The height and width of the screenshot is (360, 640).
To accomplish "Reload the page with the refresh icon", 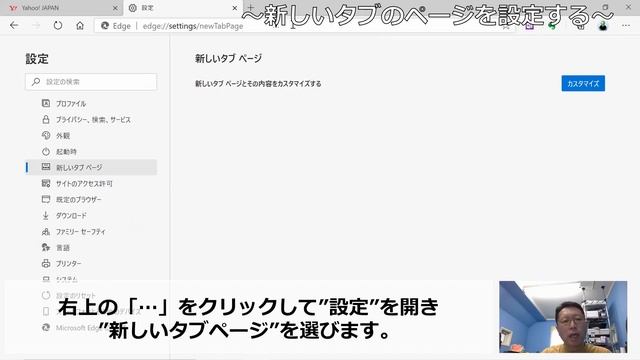I will coord(58,26).
